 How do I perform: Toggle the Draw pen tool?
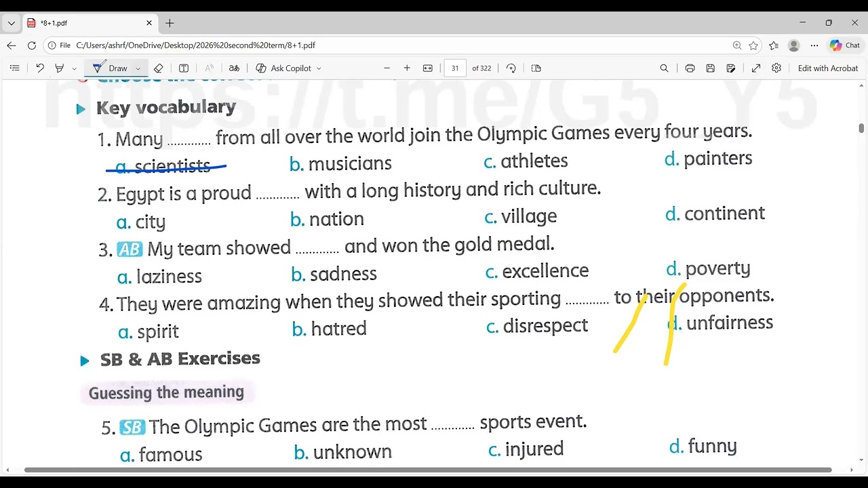[x=111, y=68]
